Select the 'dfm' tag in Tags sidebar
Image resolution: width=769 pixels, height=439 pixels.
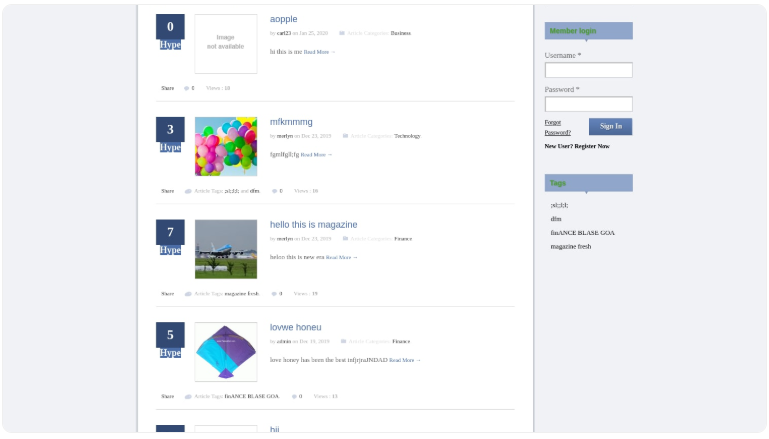(x=556, y=219)
